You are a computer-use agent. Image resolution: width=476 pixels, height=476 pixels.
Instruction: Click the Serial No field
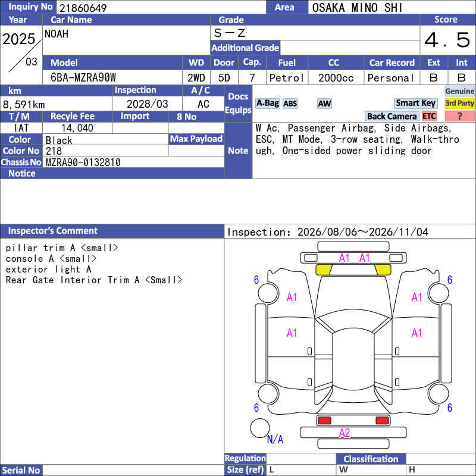133,470
